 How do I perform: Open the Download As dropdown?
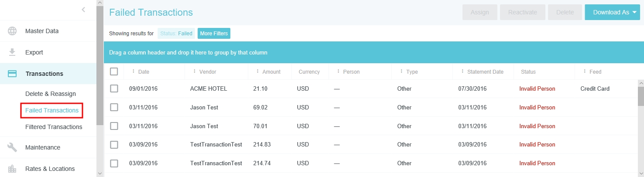click(612, 12)
